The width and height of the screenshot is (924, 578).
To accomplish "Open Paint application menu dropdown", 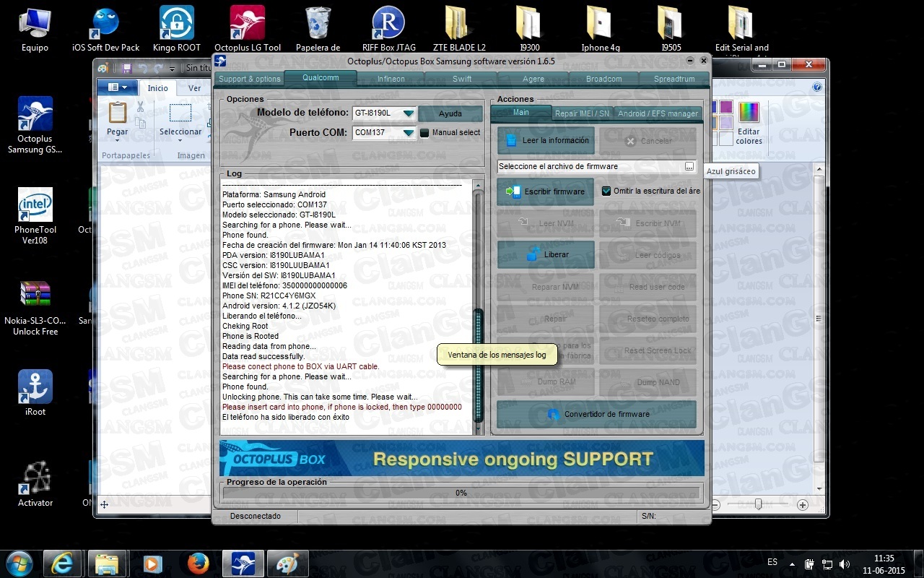I will point(116,87).
